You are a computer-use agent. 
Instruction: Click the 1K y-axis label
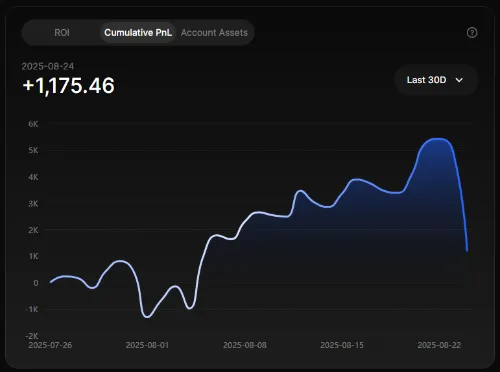click(33, 256)
